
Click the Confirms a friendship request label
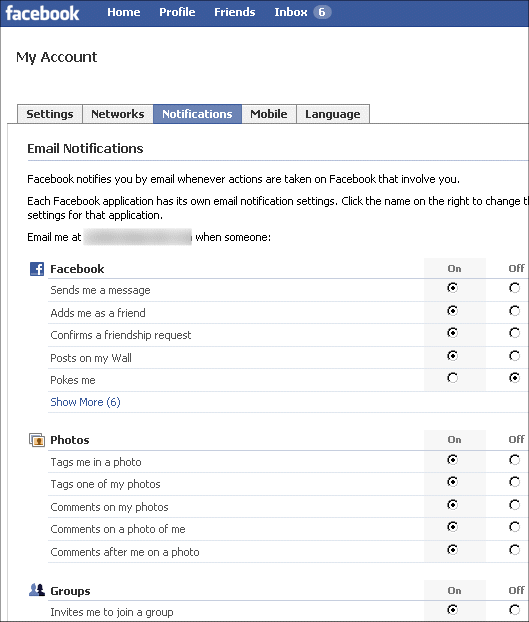click(x=121, y=335)
